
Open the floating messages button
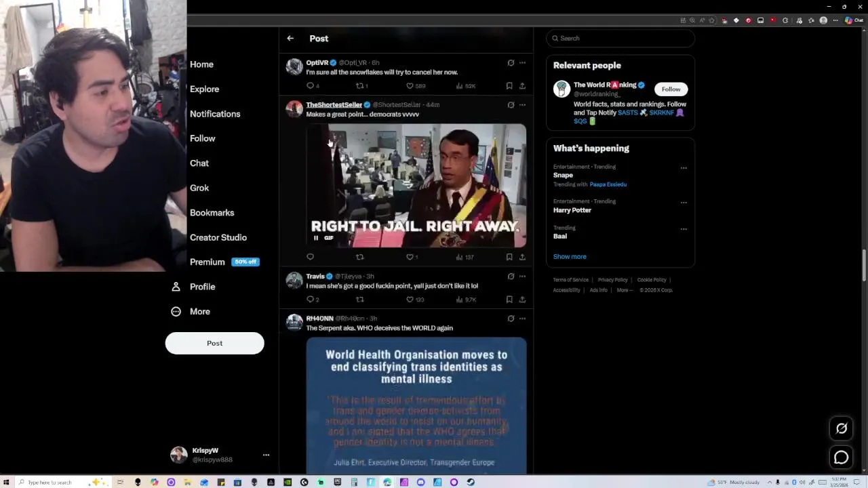click(842, 457)
